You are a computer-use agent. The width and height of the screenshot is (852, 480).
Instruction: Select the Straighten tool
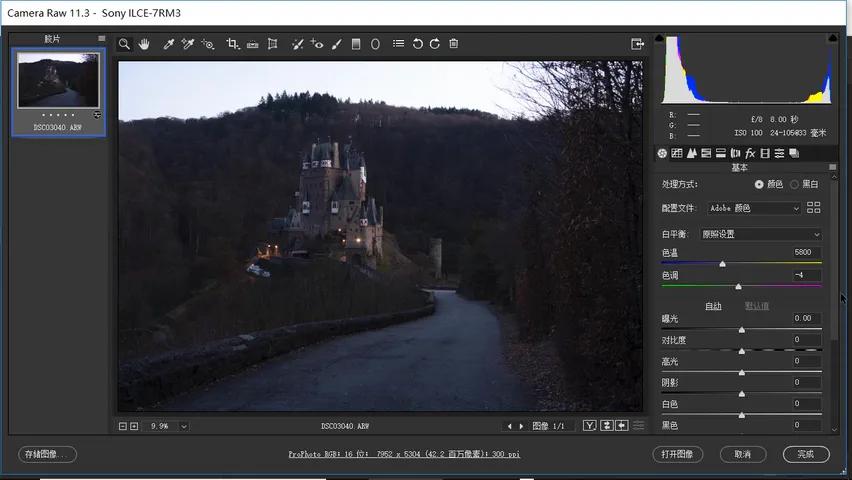coord(253,44)
